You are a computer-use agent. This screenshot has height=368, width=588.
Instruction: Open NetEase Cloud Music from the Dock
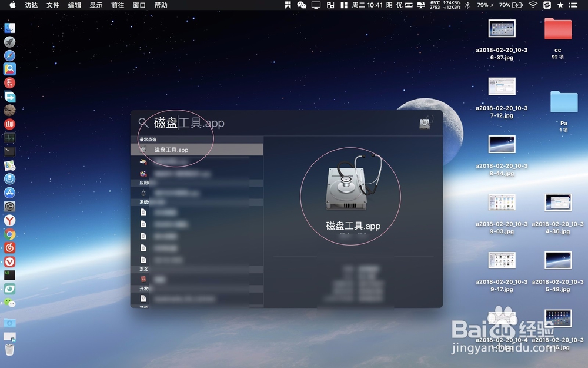tap(9, 246)
